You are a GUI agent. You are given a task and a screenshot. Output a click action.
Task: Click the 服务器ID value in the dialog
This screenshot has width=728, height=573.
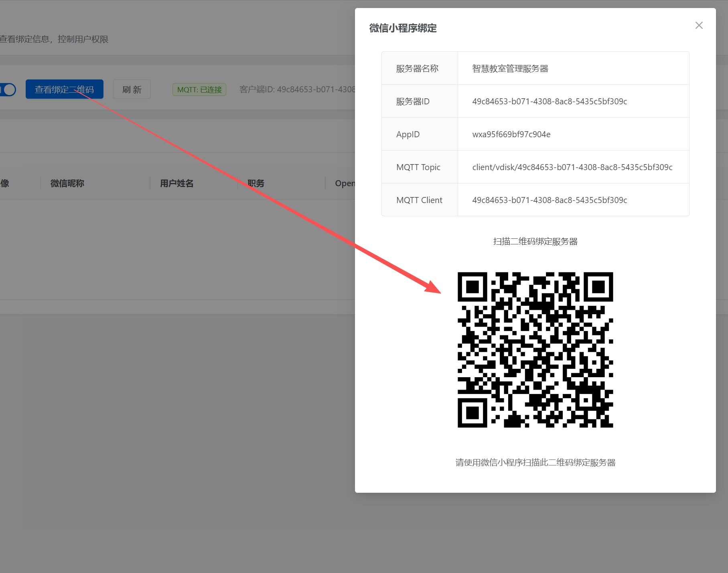550,102
